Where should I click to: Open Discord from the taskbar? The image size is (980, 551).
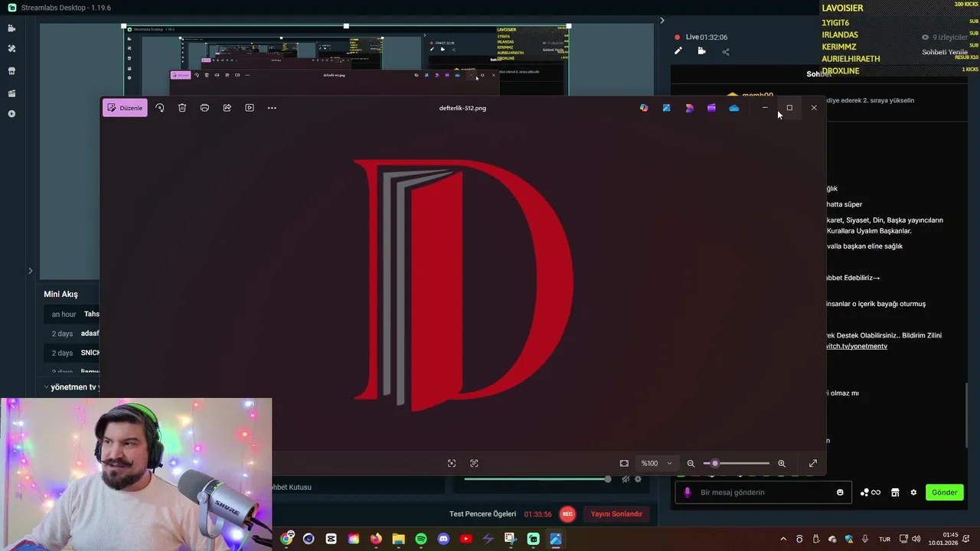pos(443,539)
